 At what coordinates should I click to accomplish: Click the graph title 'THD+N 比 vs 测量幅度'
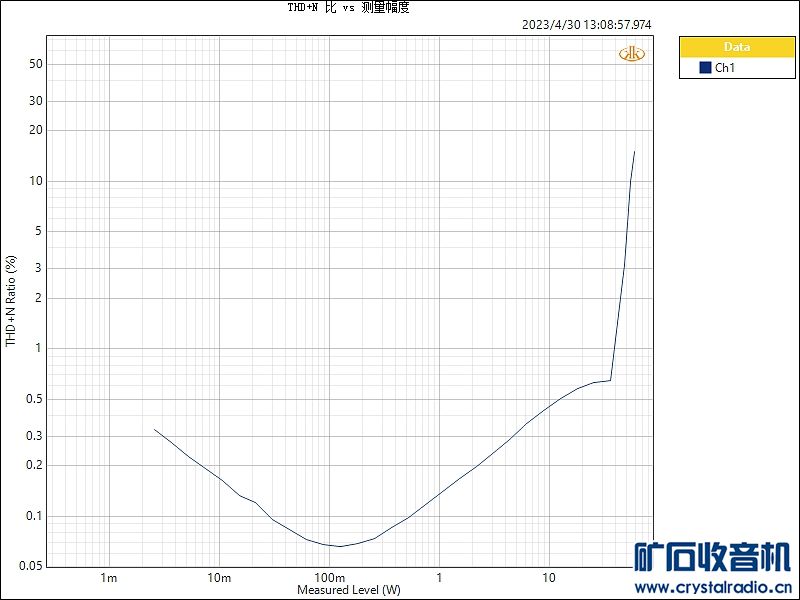[x=349, y=8]
